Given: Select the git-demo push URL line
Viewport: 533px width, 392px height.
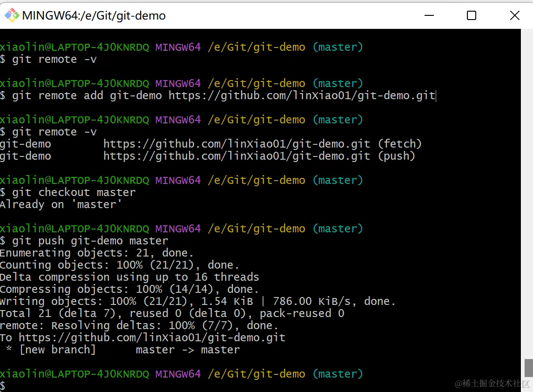Looking at the screenshot, I should pyautogui.click(x=207, y=156).
